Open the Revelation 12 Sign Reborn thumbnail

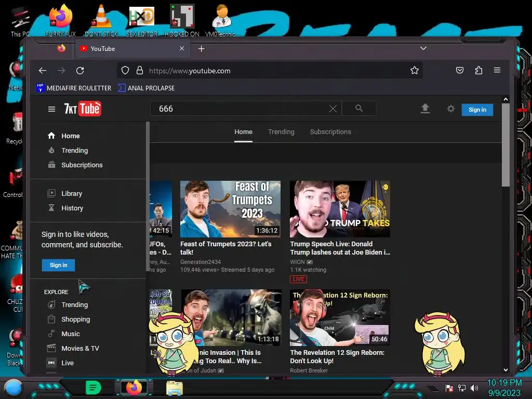point(340,317)
